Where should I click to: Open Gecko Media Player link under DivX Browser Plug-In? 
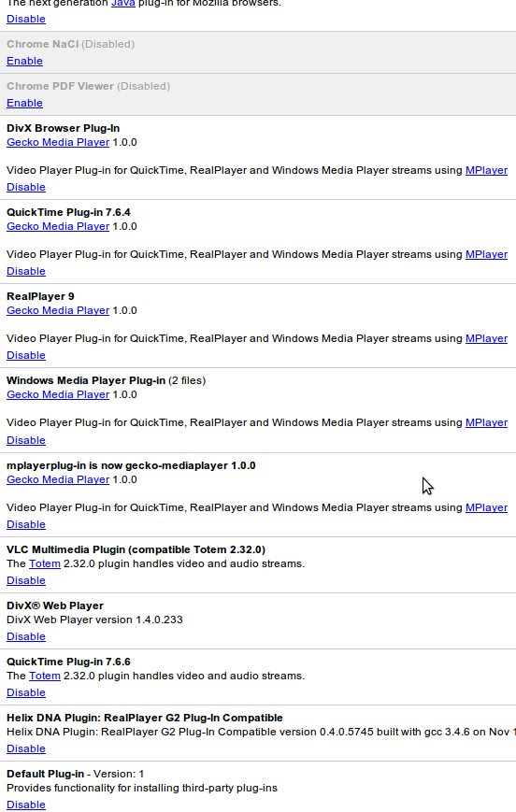point(58,142)
